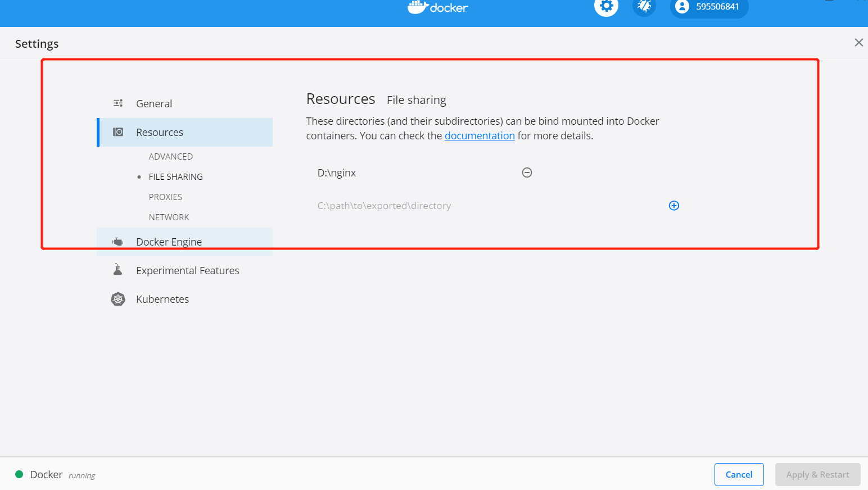Click the bug troubleshoot icon

pos(644,6)
